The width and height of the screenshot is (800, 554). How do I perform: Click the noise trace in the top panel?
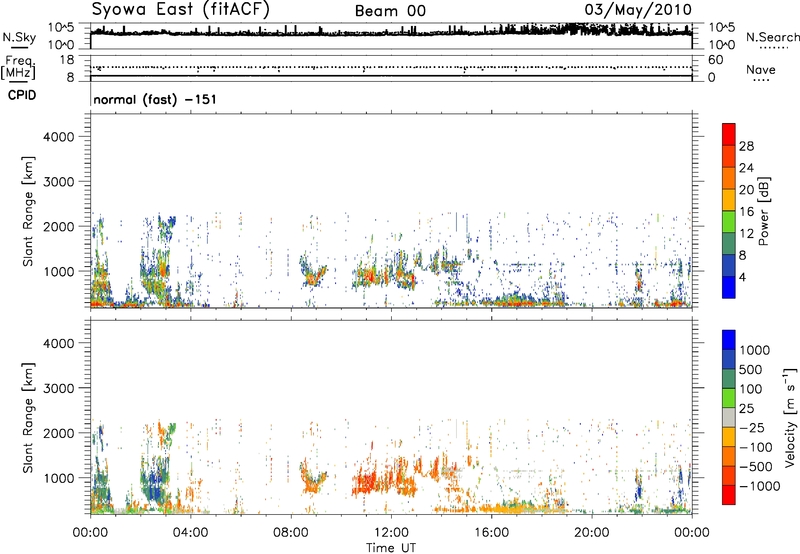click(391, 33)
